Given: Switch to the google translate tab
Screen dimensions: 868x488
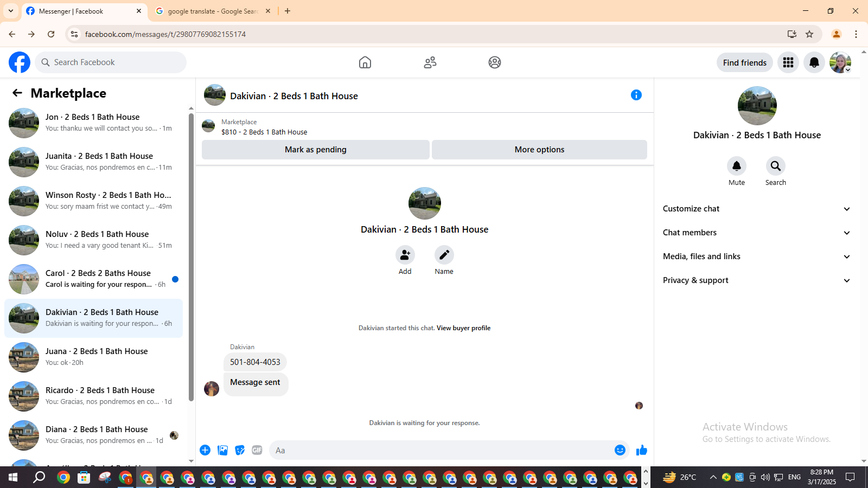Looking at the screenshot, I should [213, 11].
